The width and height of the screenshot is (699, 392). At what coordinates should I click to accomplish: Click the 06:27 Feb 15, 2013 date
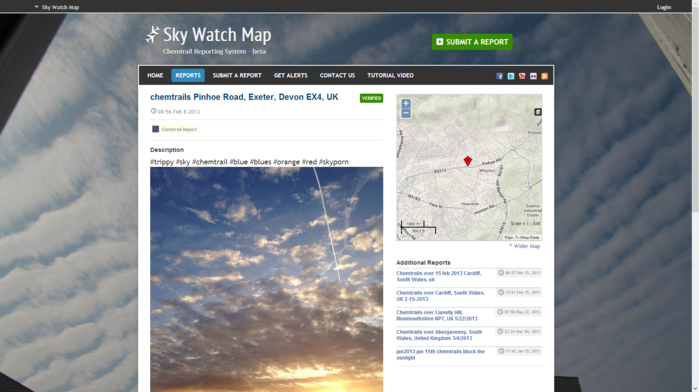pos(522,273)
